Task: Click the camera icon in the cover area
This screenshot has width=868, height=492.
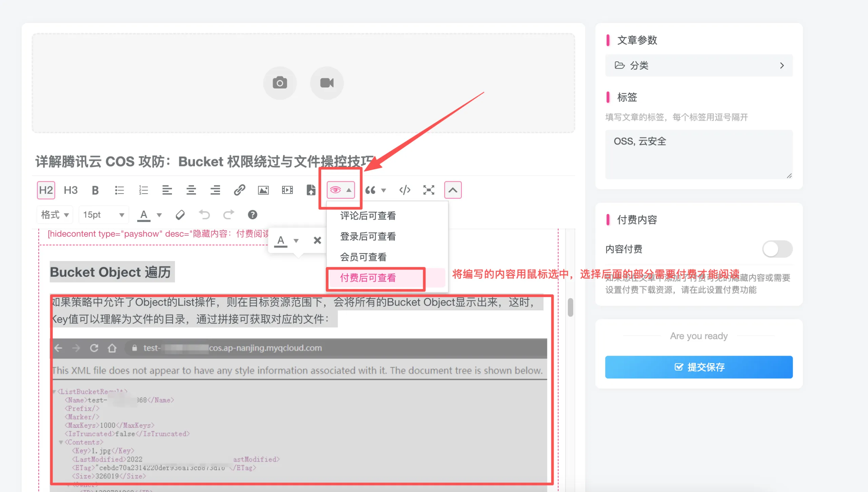Action: (280, 82)
